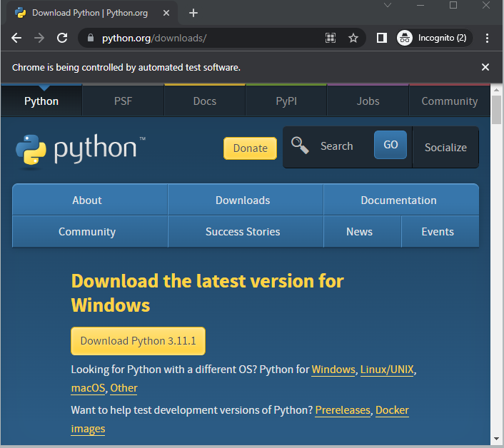Open the Prereleases link

point(343,410)
